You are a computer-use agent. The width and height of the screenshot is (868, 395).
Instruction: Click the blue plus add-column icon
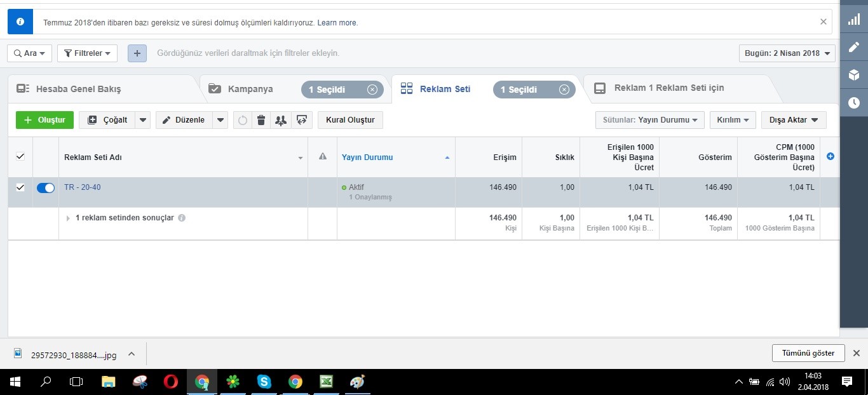coord(830,156)
